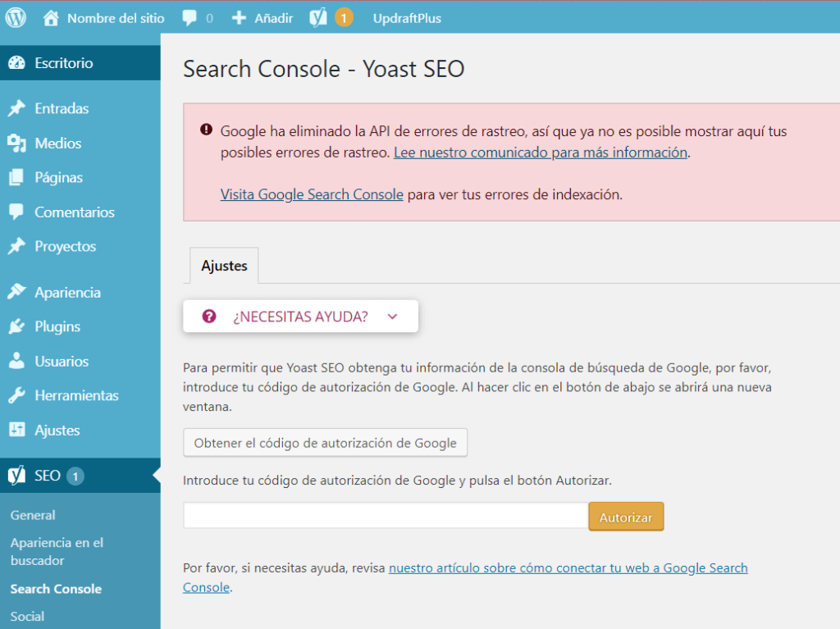Click the SEO notification count badge
The image size is (840, 629).
(75, 476)
